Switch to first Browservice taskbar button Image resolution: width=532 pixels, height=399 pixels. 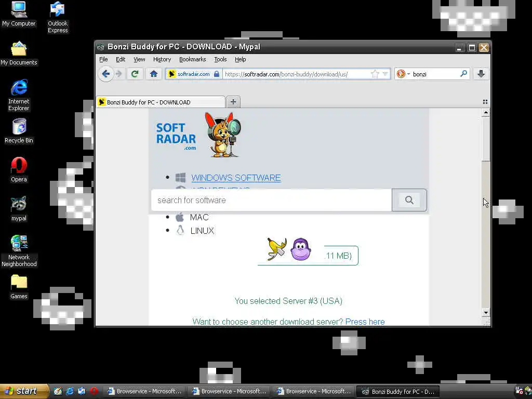[144, 392]
